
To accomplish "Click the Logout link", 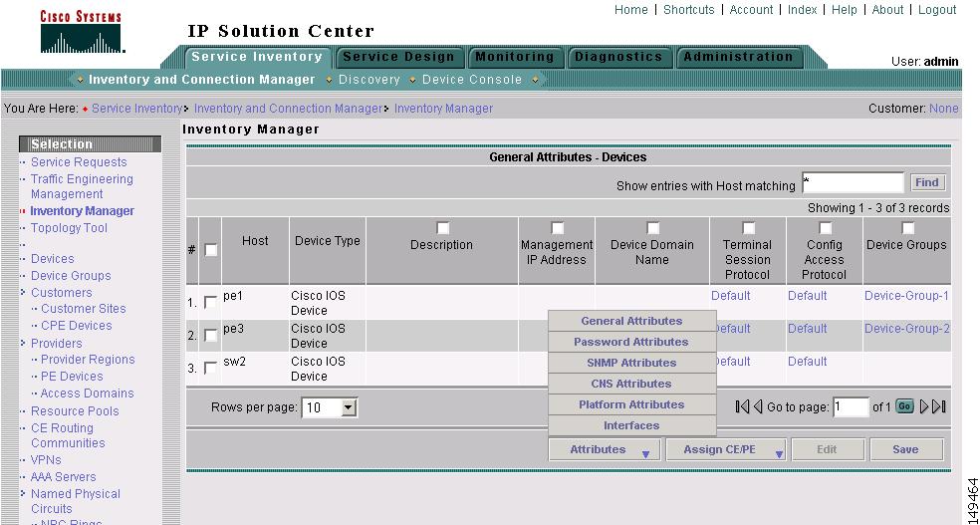I will pyautogui.click(x=937, y=9).
